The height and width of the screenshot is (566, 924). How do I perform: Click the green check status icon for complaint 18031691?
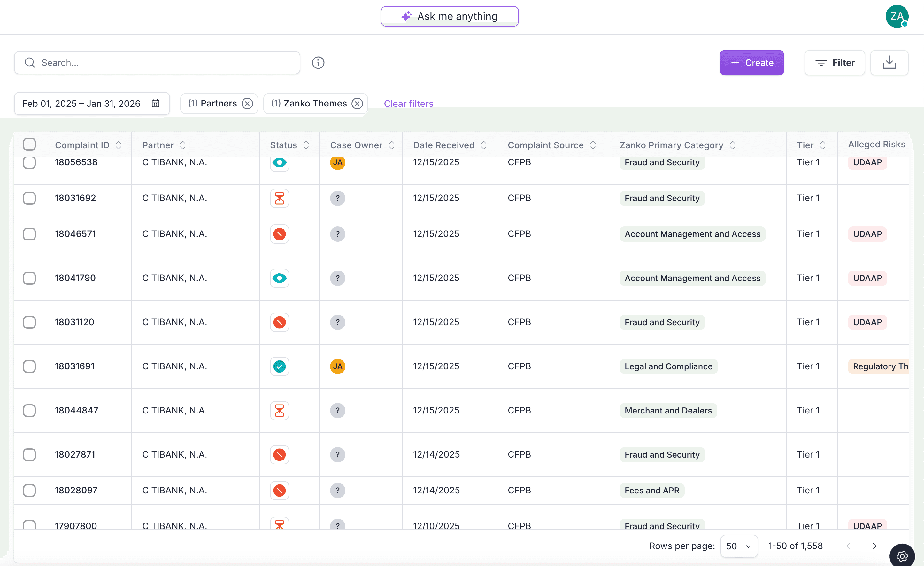[279, 366]
